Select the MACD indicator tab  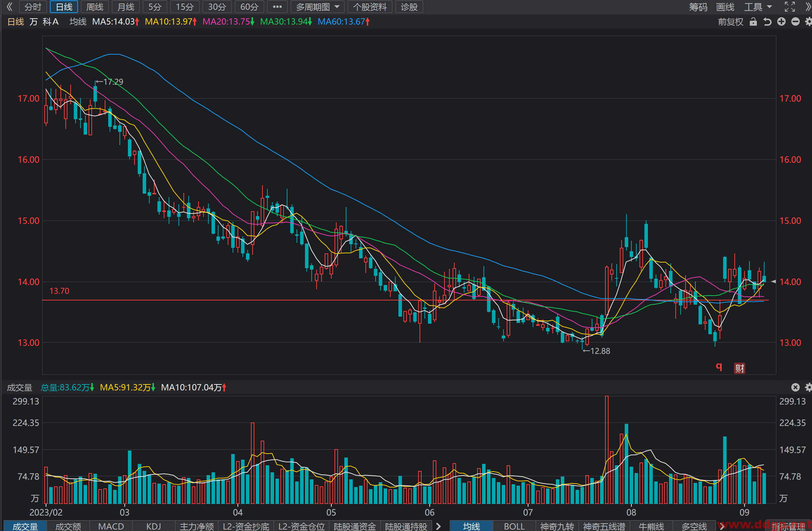pos(111,526)
